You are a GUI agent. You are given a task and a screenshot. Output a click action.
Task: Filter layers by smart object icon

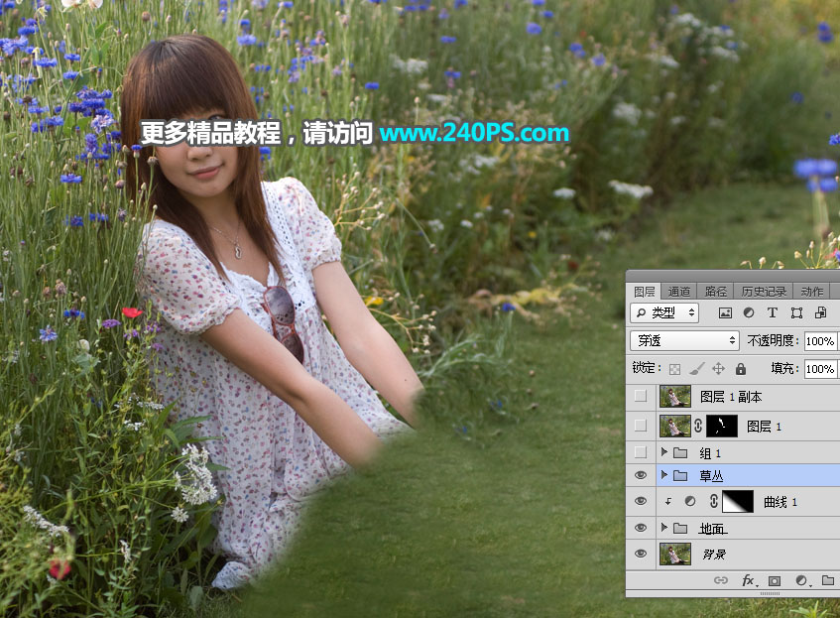(820, 313)
